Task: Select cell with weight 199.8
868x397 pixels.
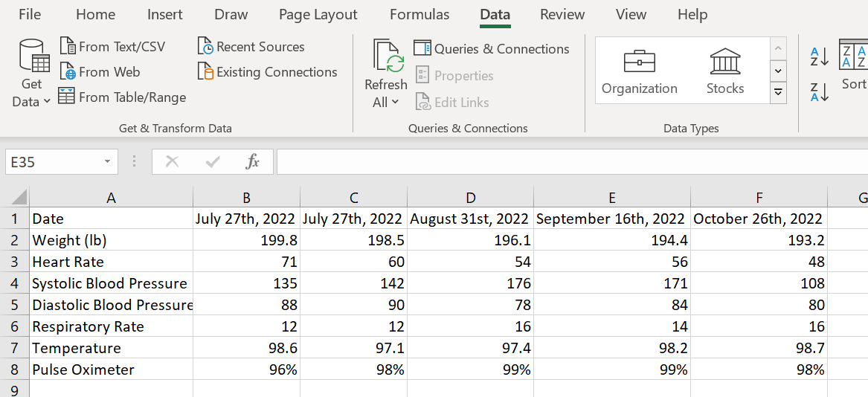Action: (x=246, y=240)
